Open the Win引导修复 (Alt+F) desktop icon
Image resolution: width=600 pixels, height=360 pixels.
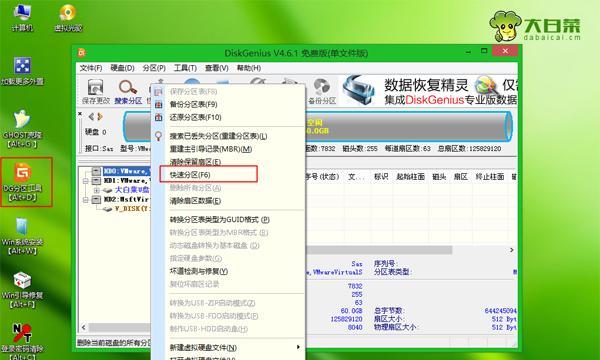tap(22, 289)
